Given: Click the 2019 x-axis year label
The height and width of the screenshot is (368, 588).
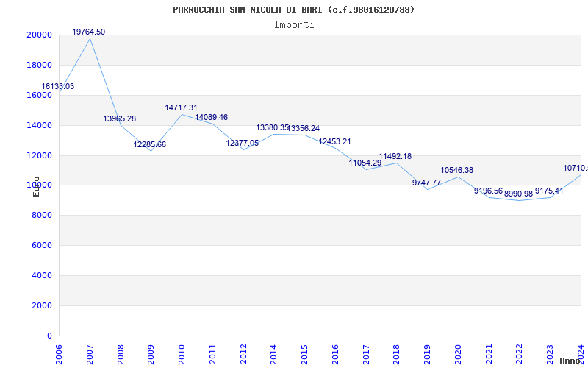Looking at the screenshot, I should click(428, 354).
